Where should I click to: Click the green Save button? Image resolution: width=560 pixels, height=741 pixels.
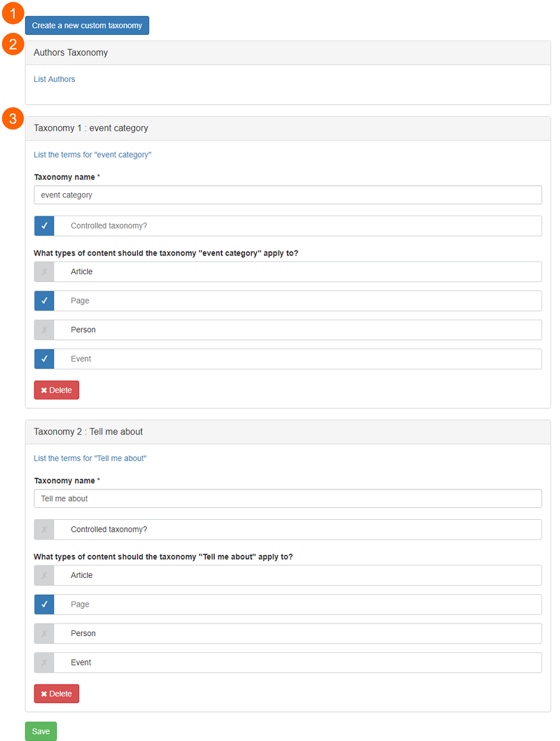tap(41, 731)
